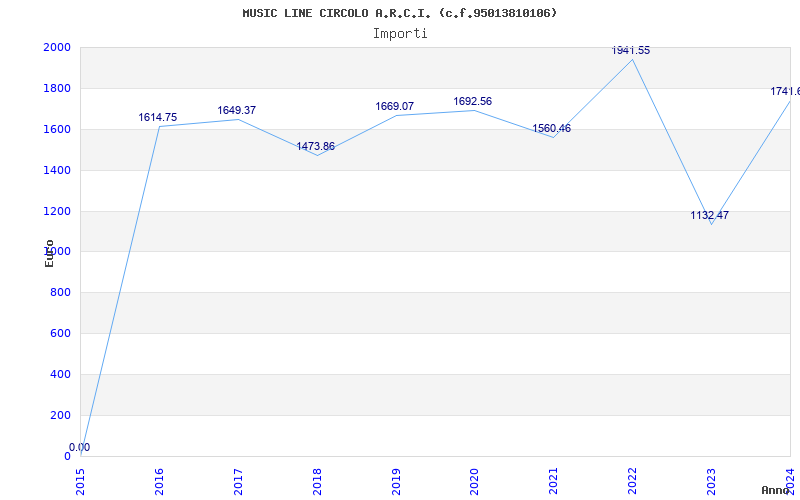Click the 600 y-axis tick label
Image resolution: width=800 pixels, height=500 pixels.
(60, 334)
